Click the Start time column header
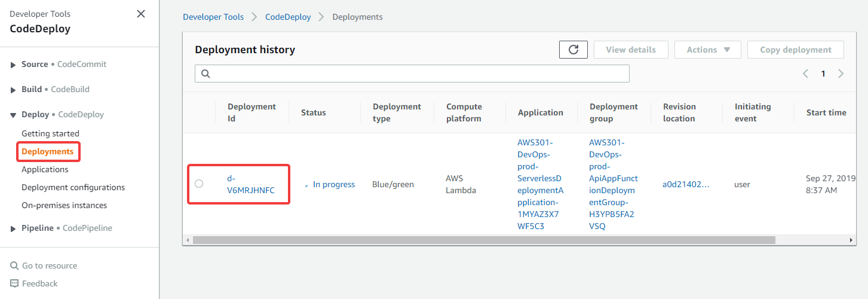Image resolution: width=868 pixels, height=299 pixels. pyautogui.click(x=826, y=112)
